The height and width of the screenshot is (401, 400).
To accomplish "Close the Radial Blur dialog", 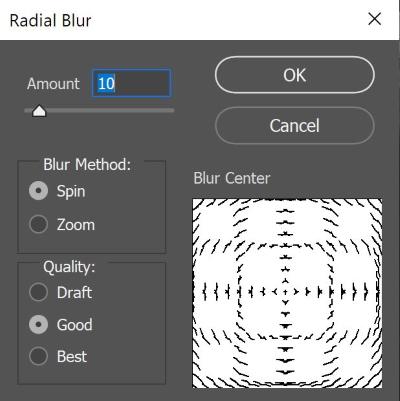I will tap(375, 19).
